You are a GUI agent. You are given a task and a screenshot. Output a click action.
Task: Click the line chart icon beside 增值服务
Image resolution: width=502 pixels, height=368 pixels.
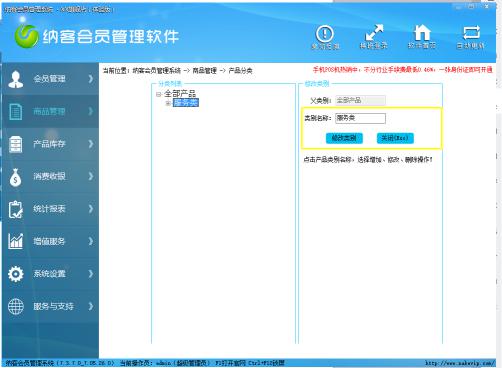pyautogui.click(x=16, y=241)
